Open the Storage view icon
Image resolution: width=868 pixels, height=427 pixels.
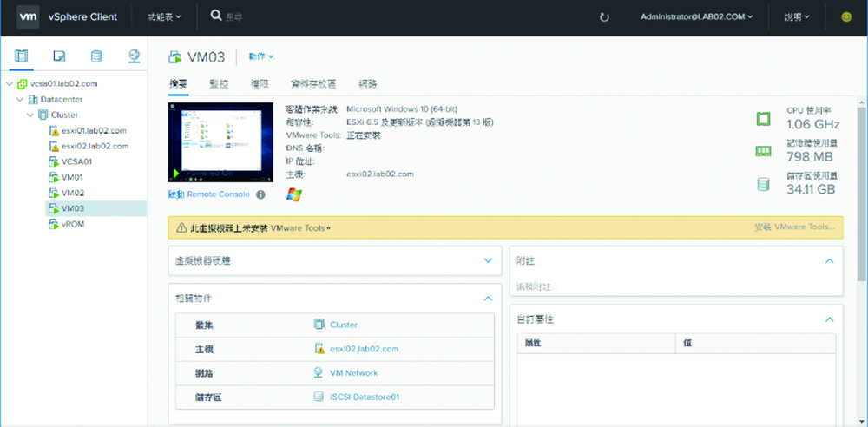click(96, 56)
